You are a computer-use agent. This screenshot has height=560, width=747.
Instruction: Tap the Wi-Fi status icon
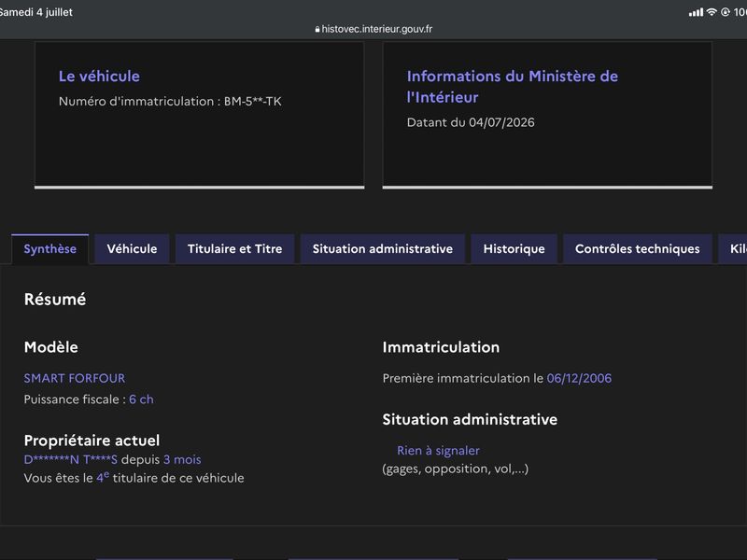point(712,12)
